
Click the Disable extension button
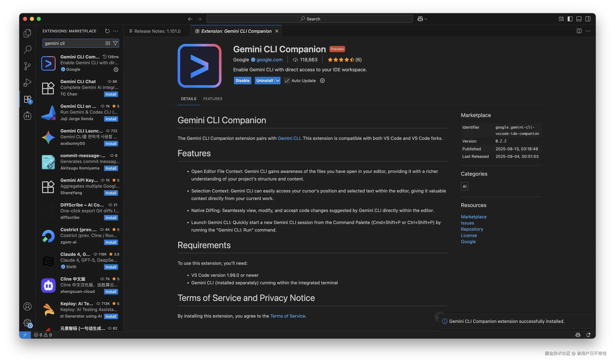(242, 80)
